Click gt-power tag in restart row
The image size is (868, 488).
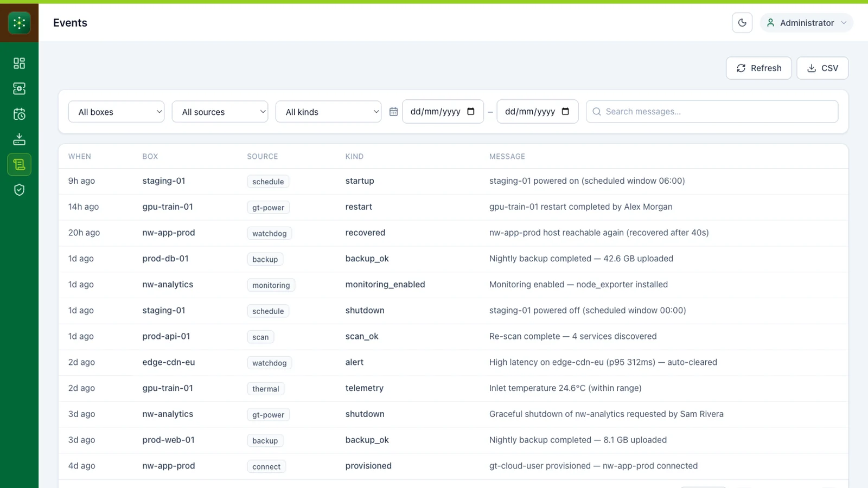click(x=268, y=208)
